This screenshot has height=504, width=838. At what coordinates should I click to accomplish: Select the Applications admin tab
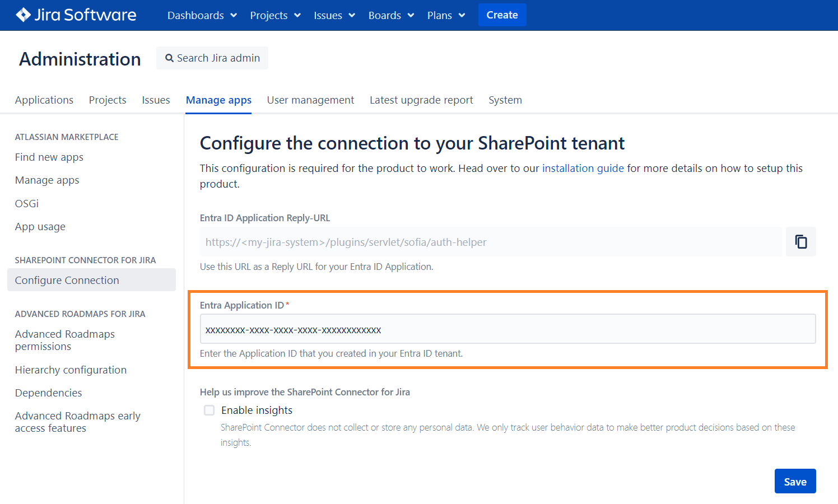(x=44, y=100)
